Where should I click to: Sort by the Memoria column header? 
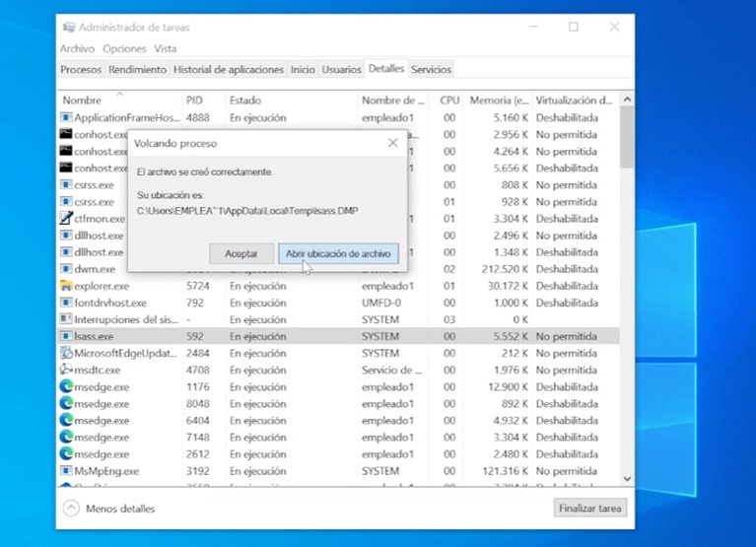click(498, 101)
